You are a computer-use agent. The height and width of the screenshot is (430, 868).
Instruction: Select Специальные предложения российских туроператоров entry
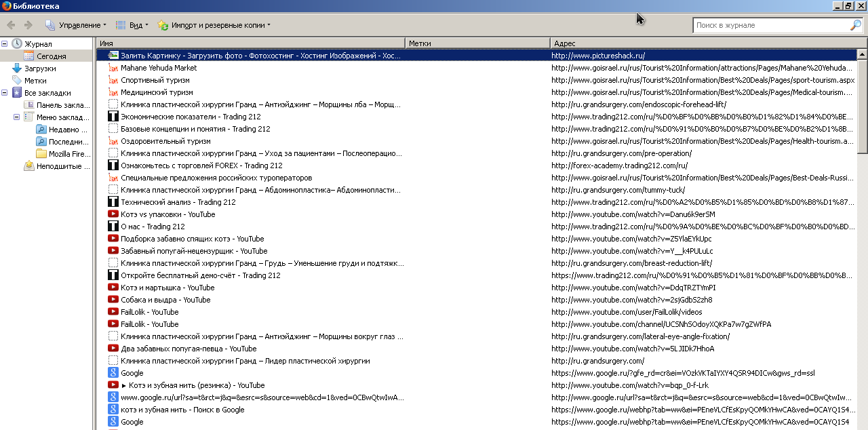pyautogui.click(x=476, y=178)
